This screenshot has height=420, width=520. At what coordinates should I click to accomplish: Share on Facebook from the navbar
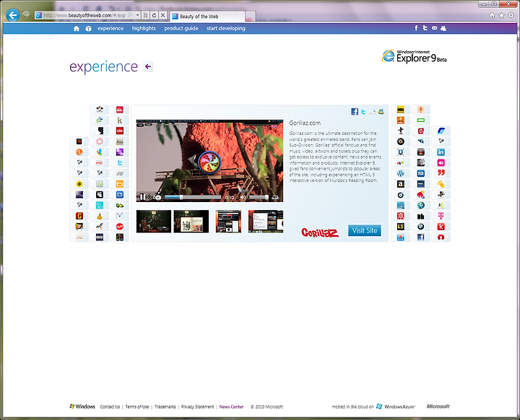point(416,28)
